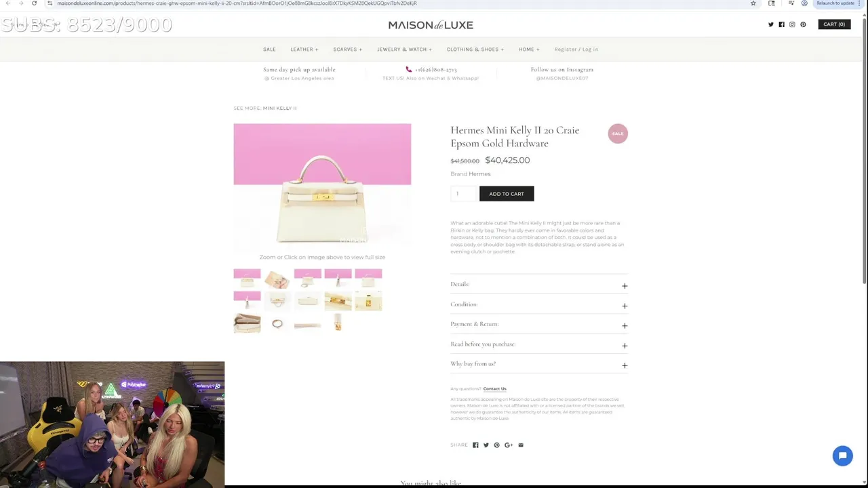Click the $40,425.00 sale price
Viewport: 868px width, 488px height.
tap(507, 161)
